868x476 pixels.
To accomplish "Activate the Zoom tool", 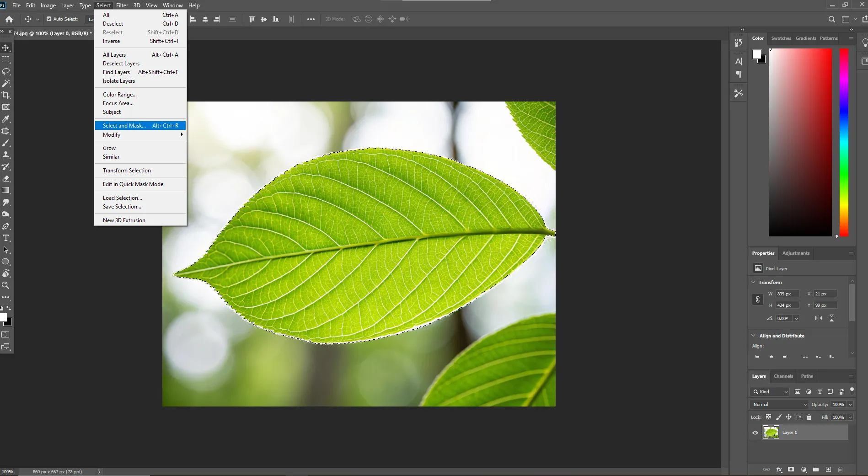I will point(6,285).
